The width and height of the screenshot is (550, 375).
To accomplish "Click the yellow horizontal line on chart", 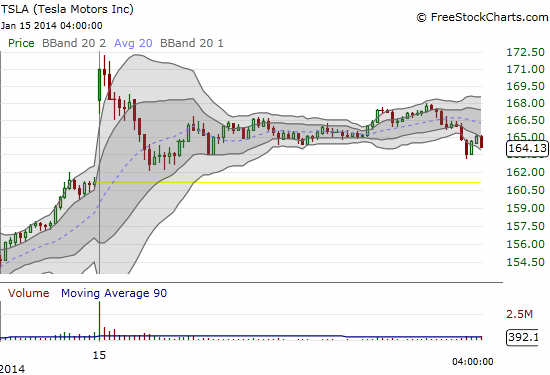I will tap(288, 182).
